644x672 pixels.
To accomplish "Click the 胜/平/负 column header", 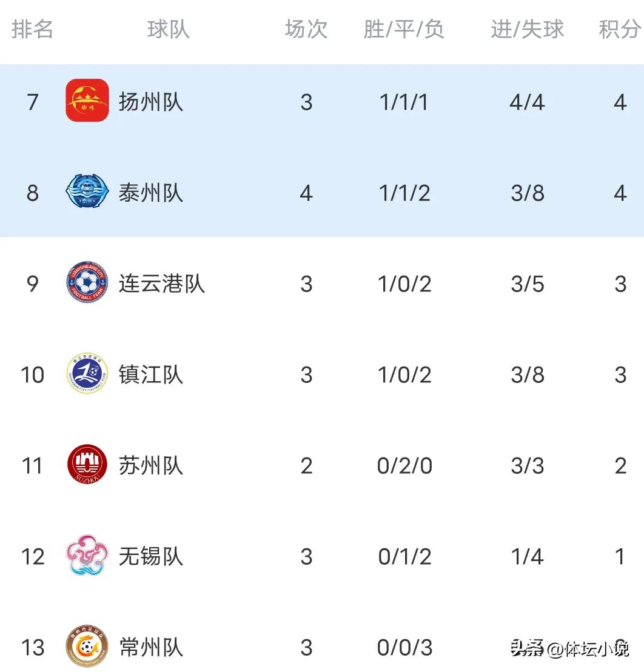I will 403,30.
